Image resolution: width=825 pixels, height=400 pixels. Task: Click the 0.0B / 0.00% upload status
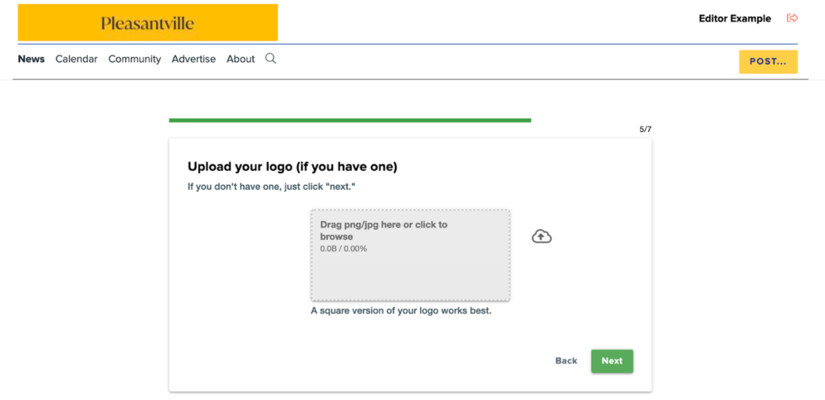click(343, 249)
